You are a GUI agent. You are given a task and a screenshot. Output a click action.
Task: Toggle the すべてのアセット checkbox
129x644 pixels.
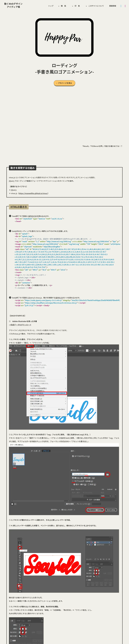coord(73,456)
